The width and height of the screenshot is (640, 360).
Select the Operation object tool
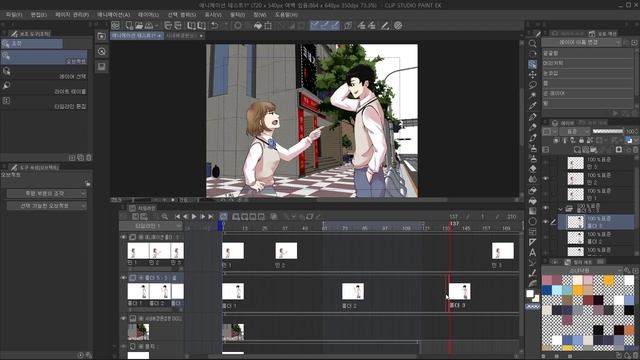coord(533,64)
